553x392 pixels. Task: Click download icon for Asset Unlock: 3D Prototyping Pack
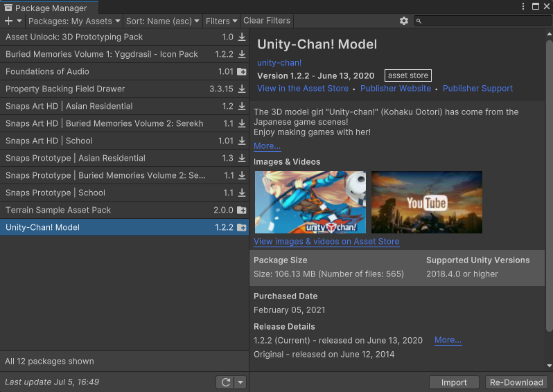click(x=242, y=37)
